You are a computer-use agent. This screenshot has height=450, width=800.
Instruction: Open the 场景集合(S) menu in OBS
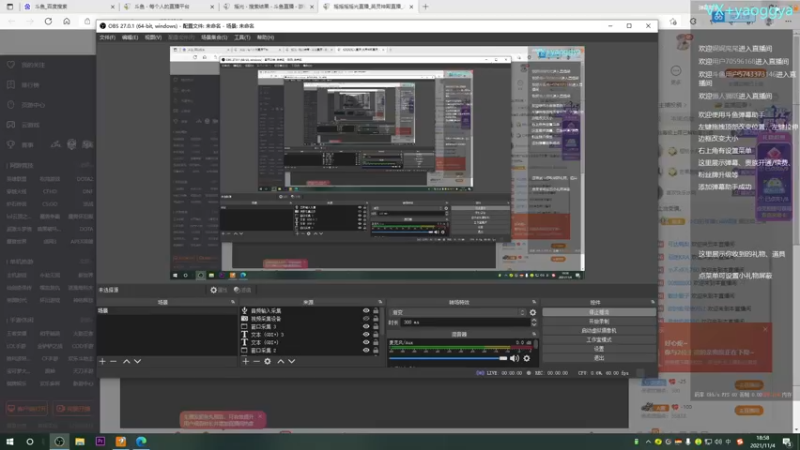pyautogui.click(x=214, y=37)
